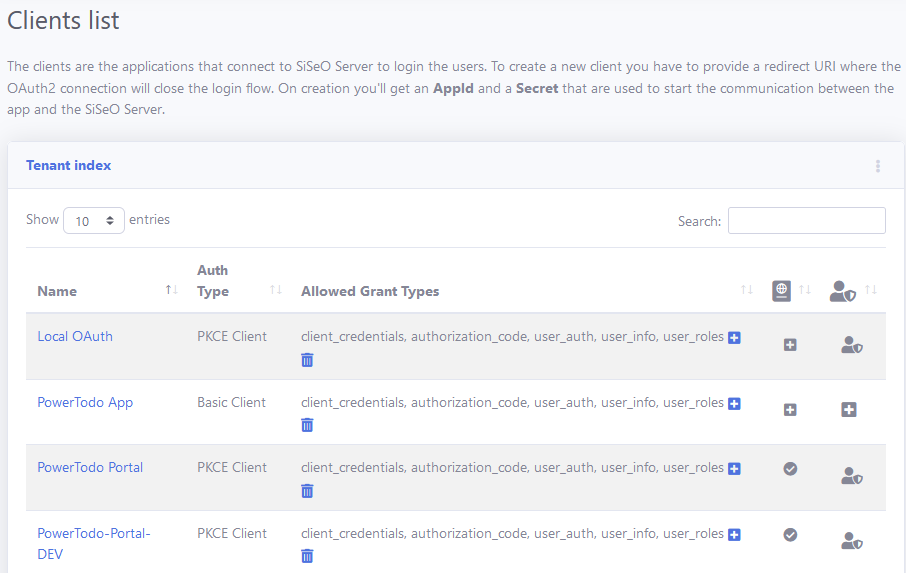
Task: Open the Local OAuth client link
Action: (x=75, y=337)
